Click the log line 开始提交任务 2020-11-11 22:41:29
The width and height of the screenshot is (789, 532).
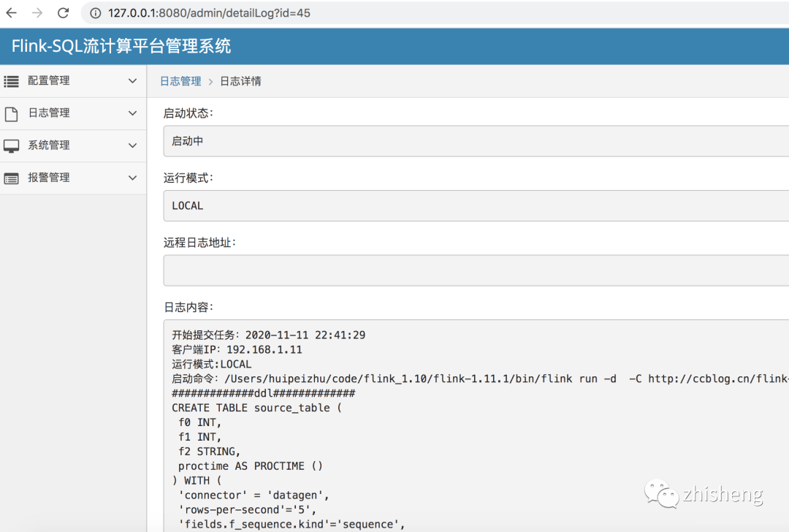click(269, 335)
